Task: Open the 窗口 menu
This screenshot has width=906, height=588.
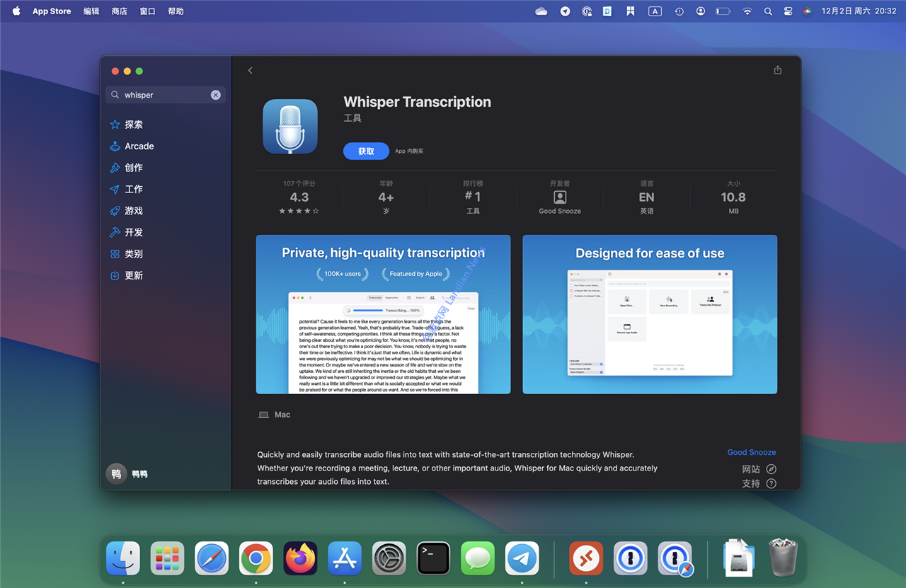Action: click(147, 11)
